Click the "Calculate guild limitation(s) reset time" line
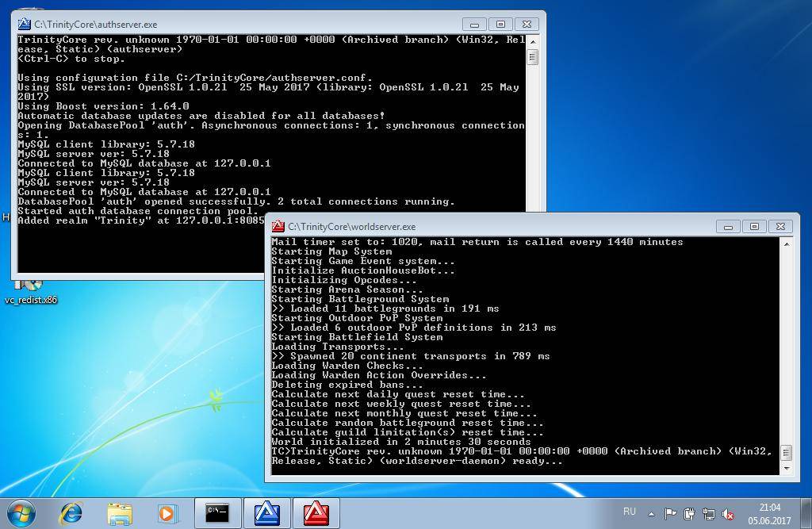812x529 pixels. coord(408,432)
